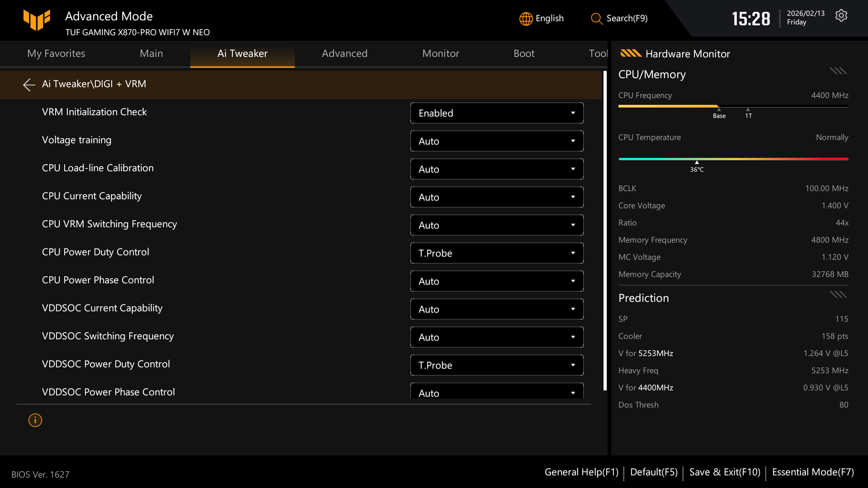868x488 pixels.
Task: Open the Monitor tab
Action: [x=440, y=53]
